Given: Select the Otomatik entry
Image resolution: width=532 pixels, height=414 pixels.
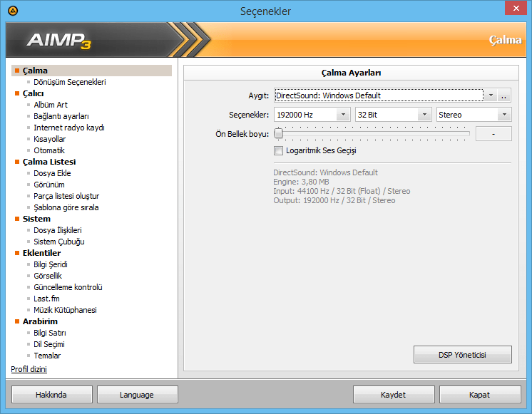Looking at the screenshot, I should 49,150.
